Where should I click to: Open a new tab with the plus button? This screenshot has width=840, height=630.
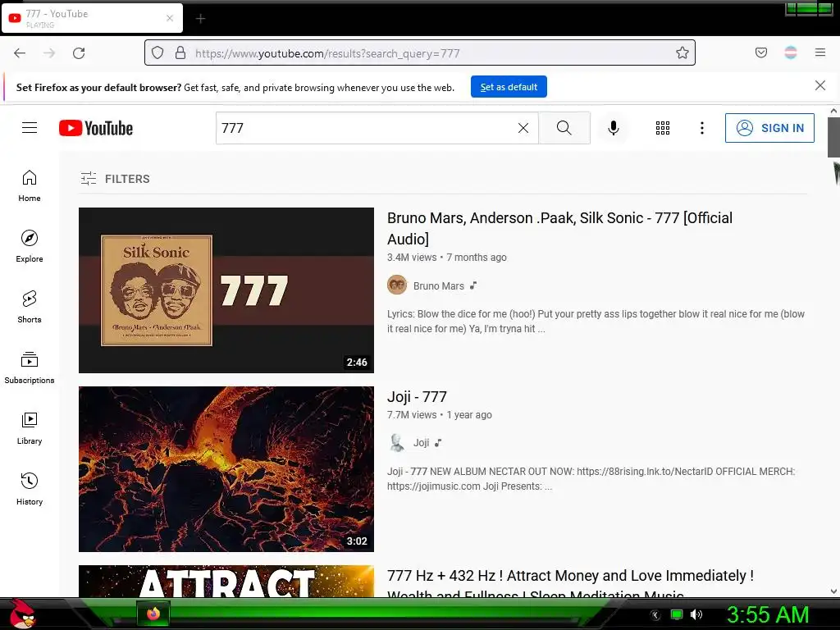200,19
